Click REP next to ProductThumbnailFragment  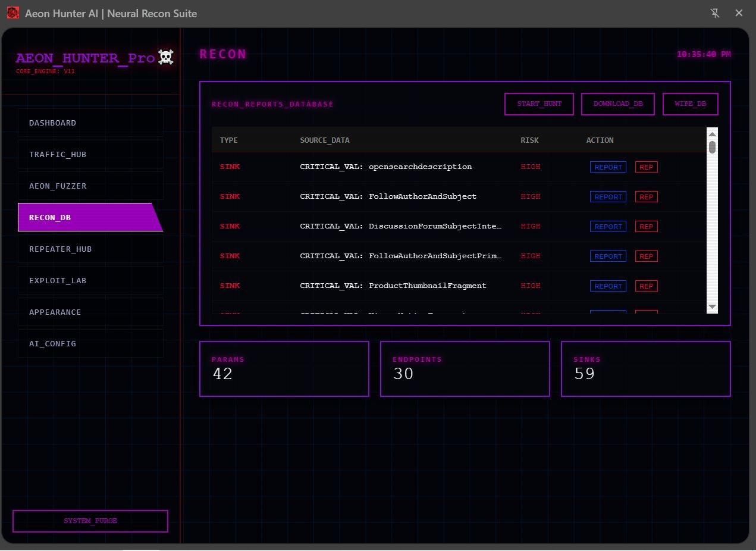pos(646,286)
